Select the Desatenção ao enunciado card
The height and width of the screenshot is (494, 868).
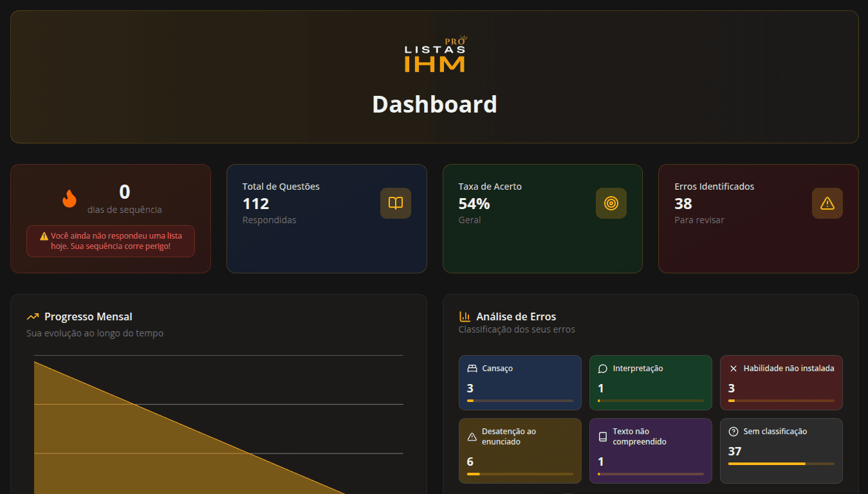tap(520, 450)
